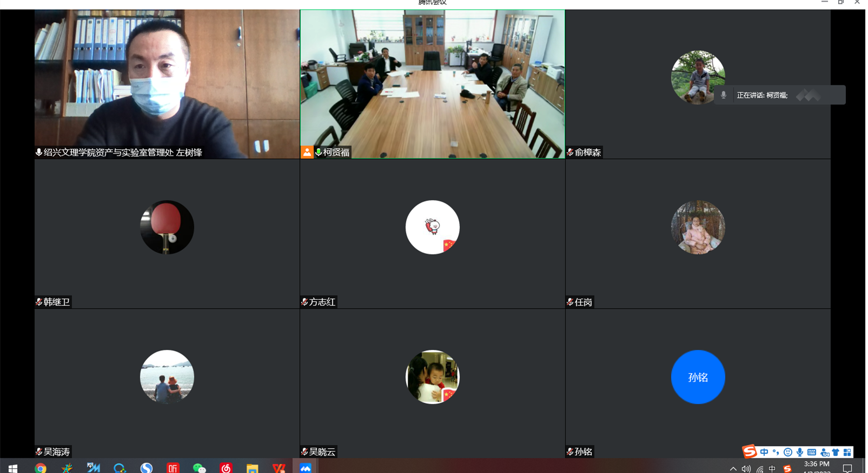
Task: Toggle Sogou punctuation mode icon
Action: 776,452
